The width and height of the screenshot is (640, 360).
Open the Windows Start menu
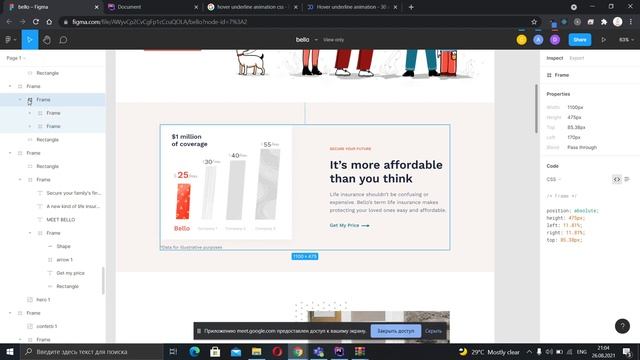[x=9, y=351]
